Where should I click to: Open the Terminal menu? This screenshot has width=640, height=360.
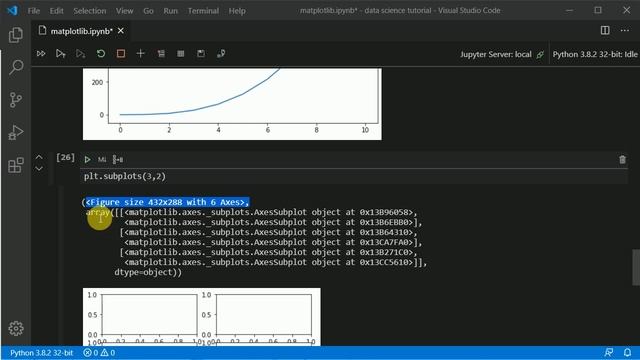[203, 11]
